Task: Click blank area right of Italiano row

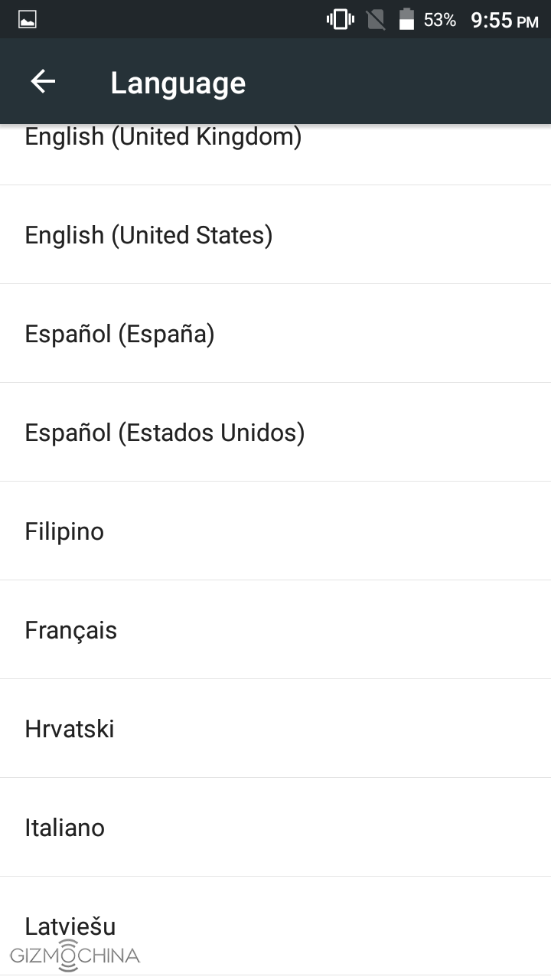Action: pyautogui.click(x=344, y=828)
